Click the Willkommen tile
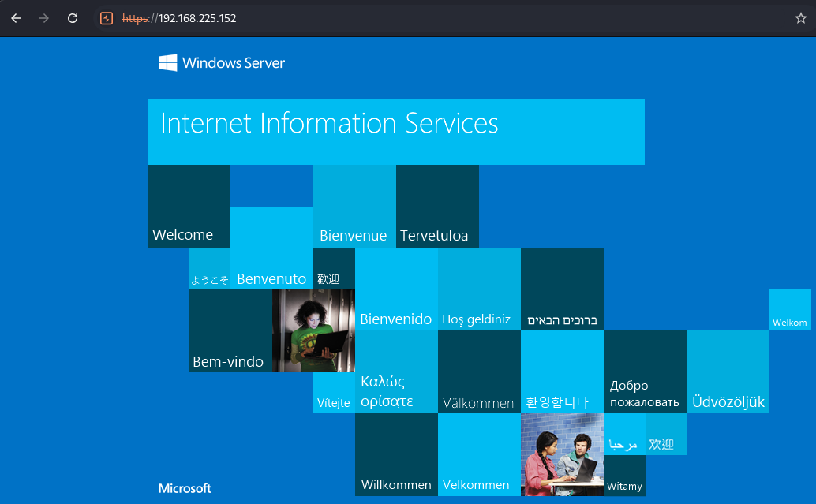The width and height of the screenshot is (816, 504). [396, 454]
